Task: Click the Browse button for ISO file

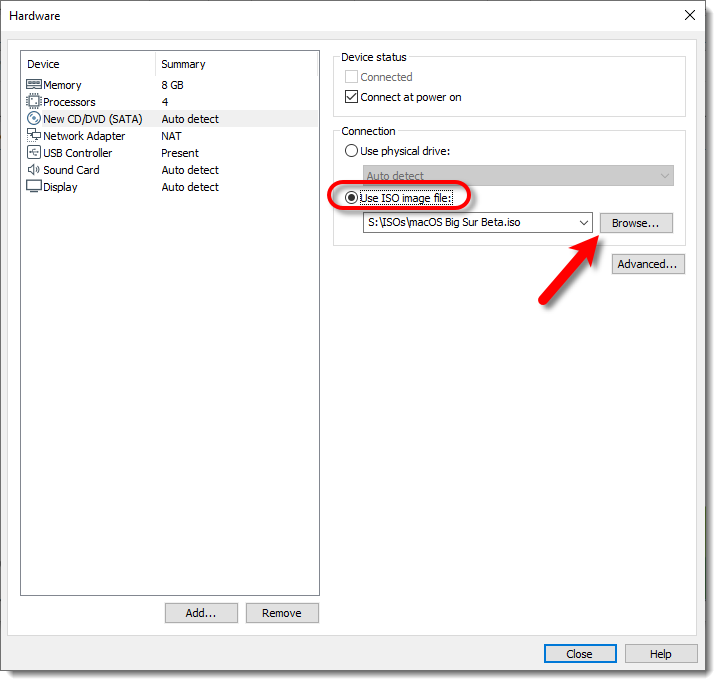Action: pyautogui.click(x=636, y=223)
